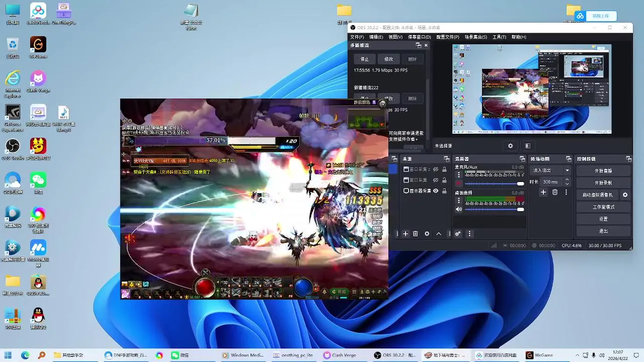Hide 显示器采集 source via eye icon
The image size is (644, 362).
(x=436, y=191)
